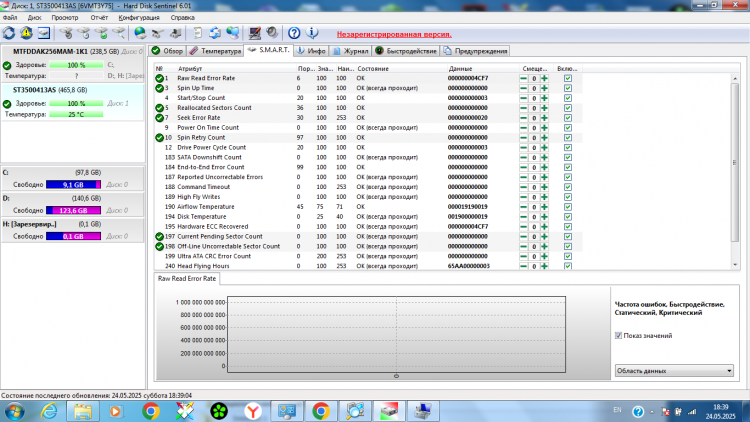The image size is (750, 422).
Task: Uncheck the Показ значений checkbox
Action: 618,335
